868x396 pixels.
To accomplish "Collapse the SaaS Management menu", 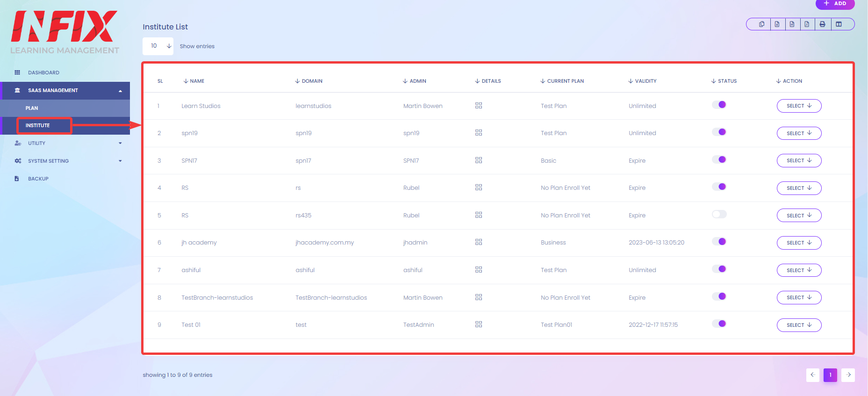I will point(66,91).
